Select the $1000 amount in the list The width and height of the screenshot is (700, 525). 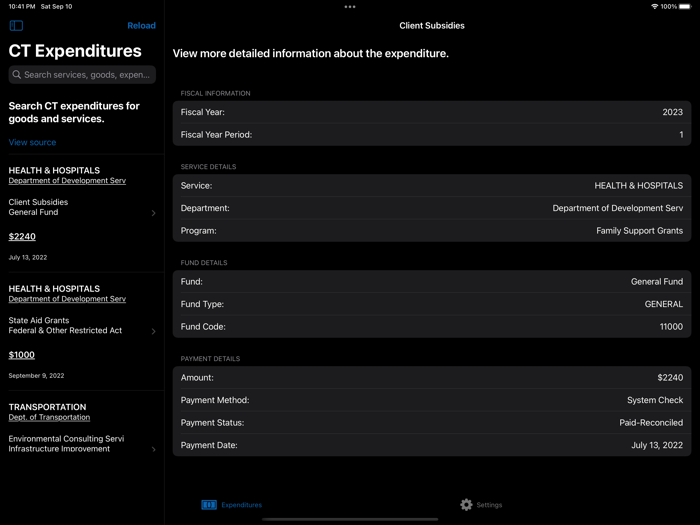(21, 355)
